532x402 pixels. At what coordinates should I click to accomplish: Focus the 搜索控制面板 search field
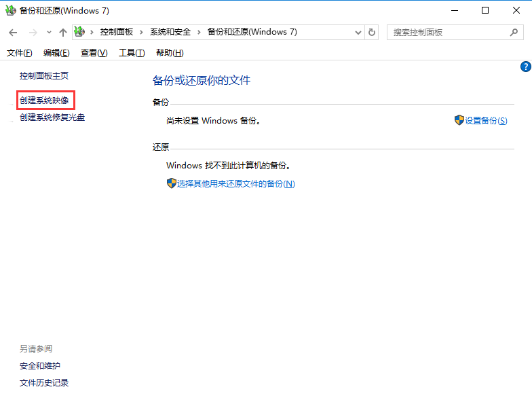coord(448,32)
